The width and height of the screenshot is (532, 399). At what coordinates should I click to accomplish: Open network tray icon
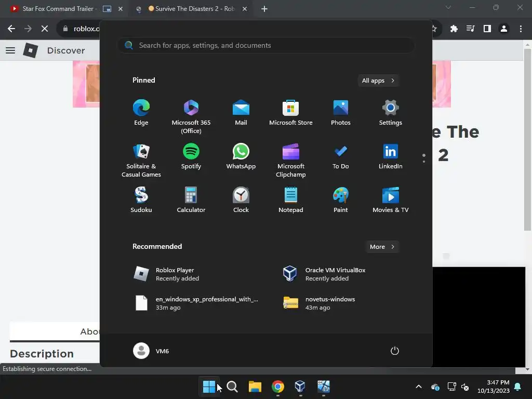(451, 387)
